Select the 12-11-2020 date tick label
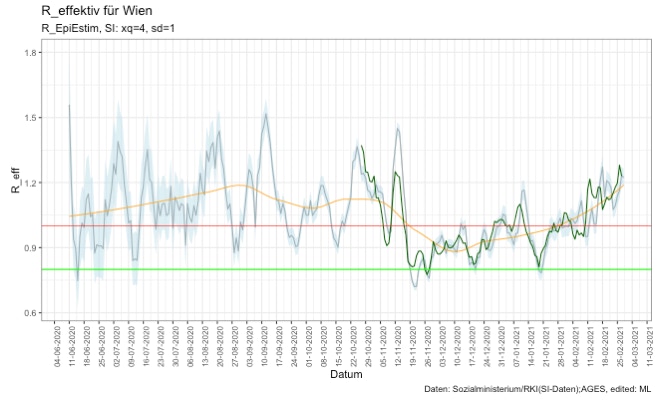This screenshot has height=402, width=660. 399,343
